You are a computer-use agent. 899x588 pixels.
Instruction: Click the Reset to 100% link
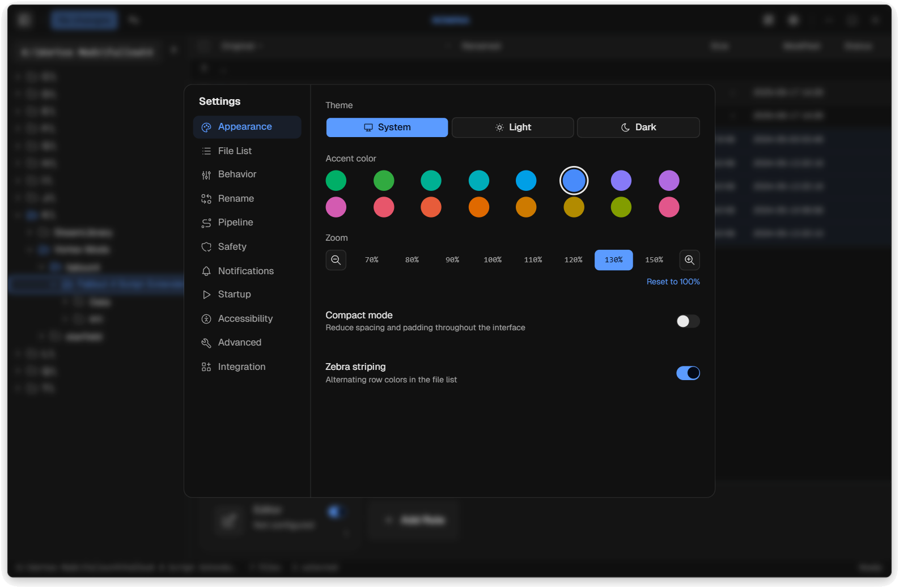coord(673,282)
